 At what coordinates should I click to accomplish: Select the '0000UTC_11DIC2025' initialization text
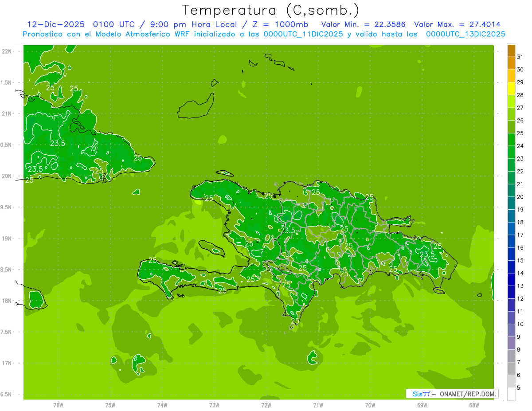[303, 34]
